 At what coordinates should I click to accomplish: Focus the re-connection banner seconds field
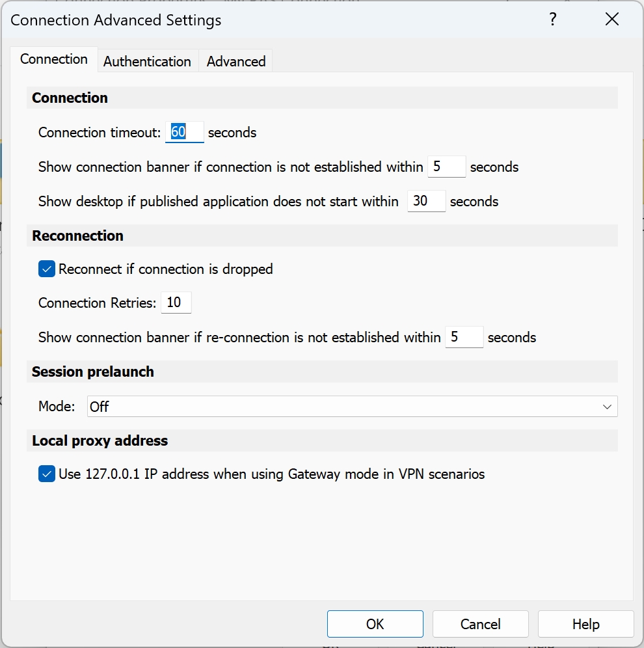464,337
